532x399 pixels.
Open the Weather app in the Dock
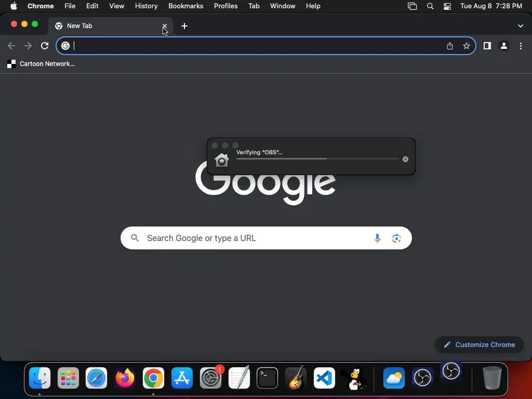394,378
